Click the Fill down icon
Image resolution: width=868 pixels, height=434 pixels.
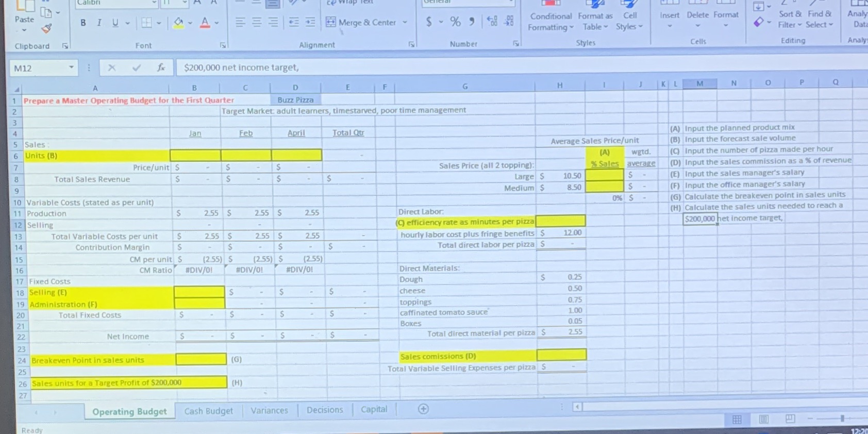[758, 7]
